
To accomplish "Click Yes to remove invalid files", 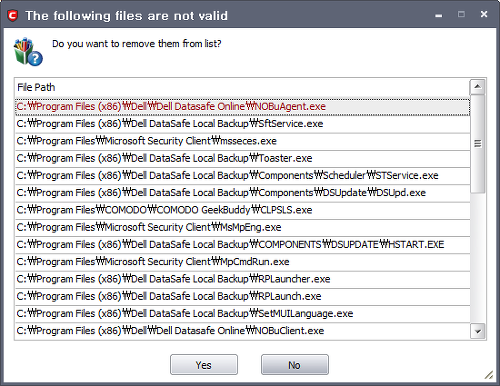I will pos(204,365).
